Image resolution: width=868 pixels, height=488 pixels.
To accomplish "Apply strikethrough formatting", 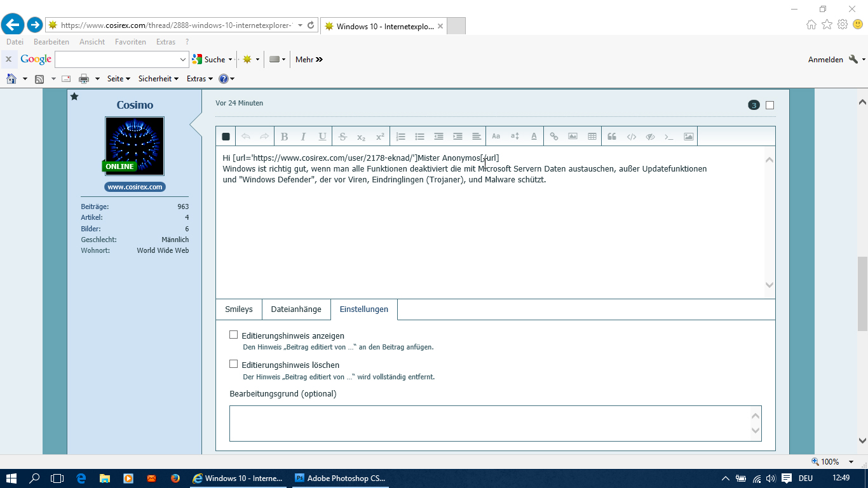I will pos(342,137).
